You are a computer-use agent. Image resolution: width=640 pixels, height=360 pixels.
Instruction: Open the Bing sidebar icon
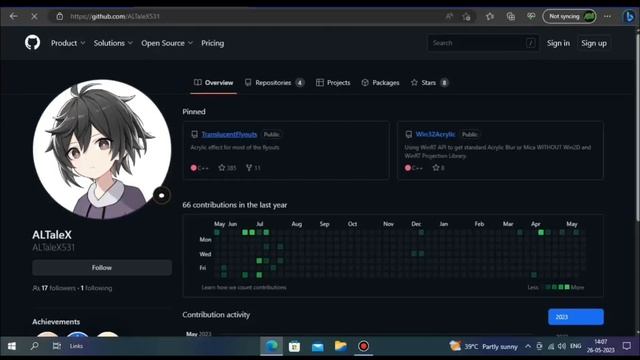[x=629, y=16]
